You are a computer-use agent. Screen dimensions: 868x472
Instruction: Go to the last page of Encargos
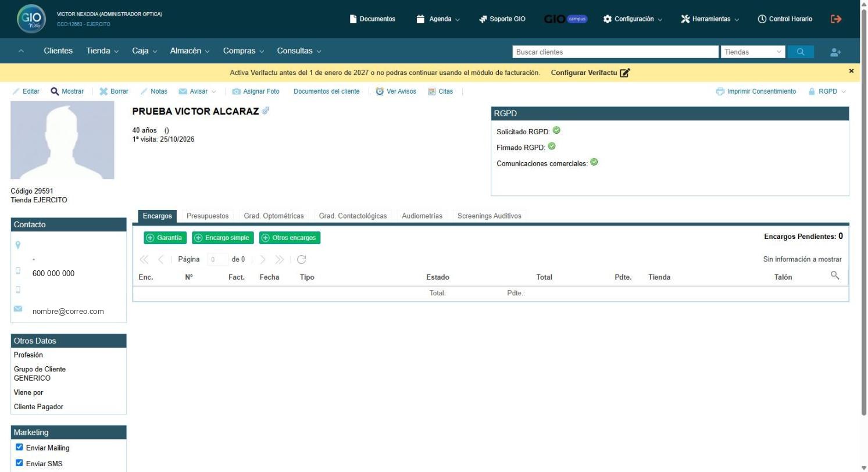pos(280,259)
